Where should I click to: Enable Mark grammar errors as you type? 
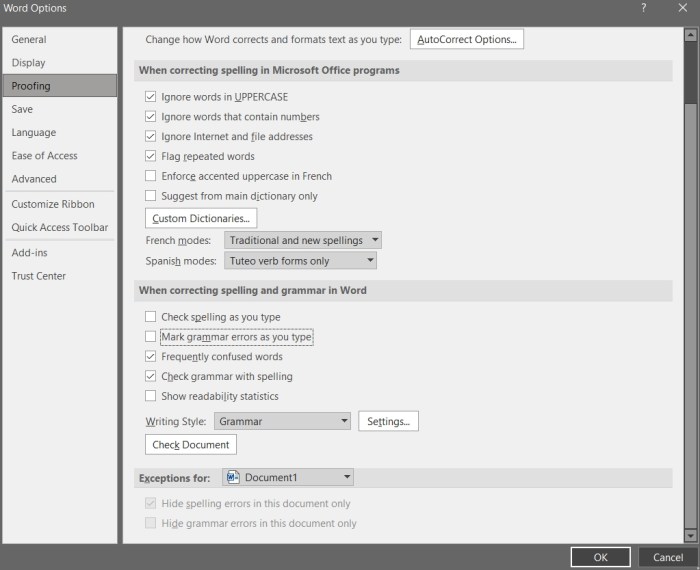[150, 337]
